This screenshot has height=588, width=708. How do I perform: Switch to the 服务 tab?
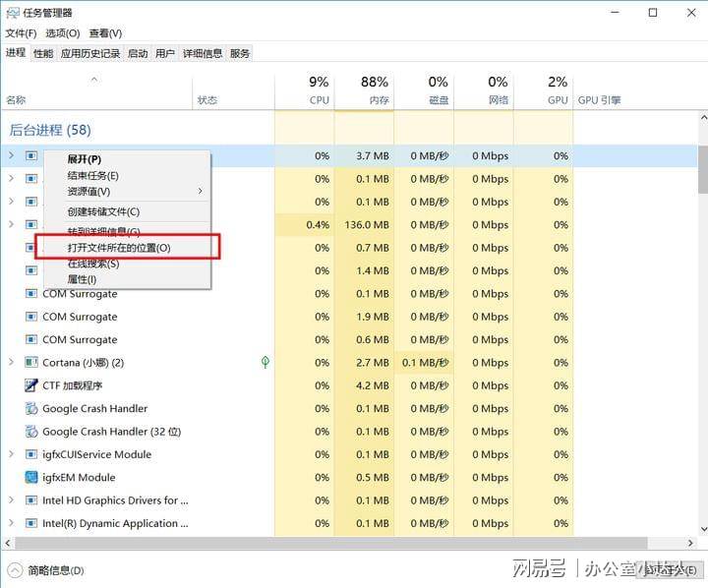[240, 54]
